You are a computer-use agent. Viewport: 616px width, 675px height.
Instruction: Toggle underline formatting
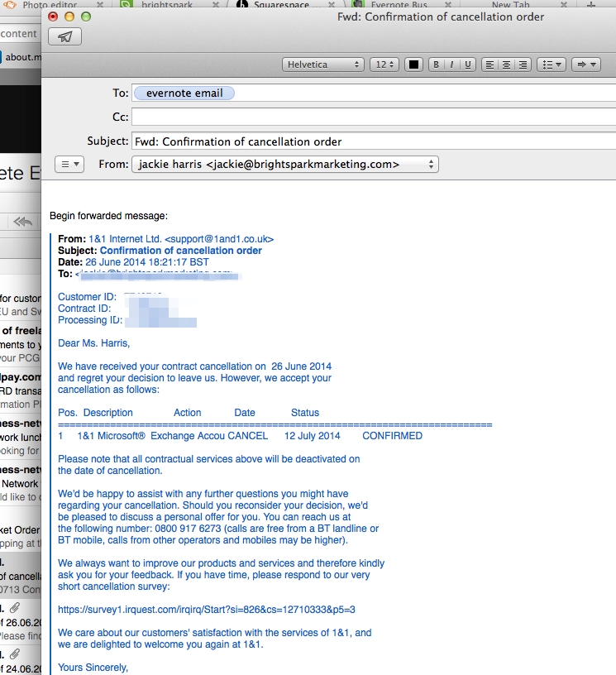(x=468, y=65)
